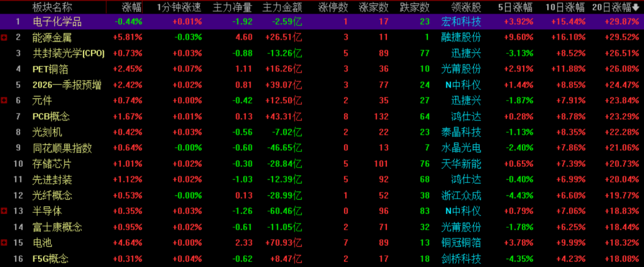Expand the 能源金属 sector row

(x=5, y=38)
